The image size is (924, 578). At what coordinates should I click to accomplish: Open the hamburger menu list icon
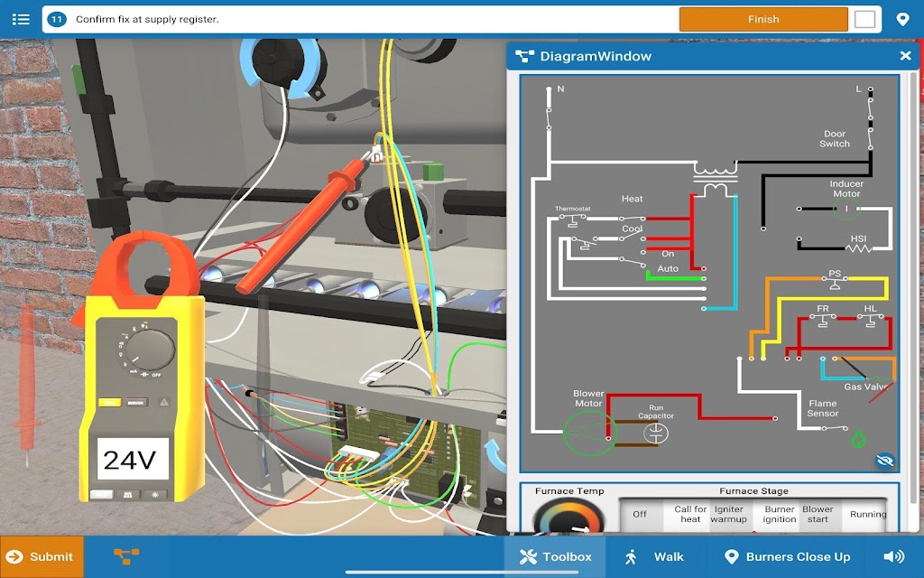pyautogui.click(x=21, y=20)
